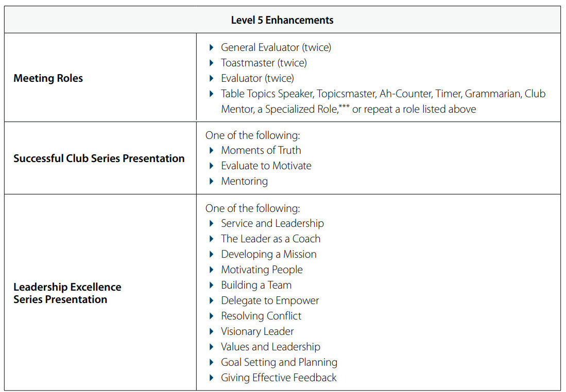Click the arrow bullet next to Toastmaster (twice)
Viewport: 566px width, 392px height.
coord(211,63)
